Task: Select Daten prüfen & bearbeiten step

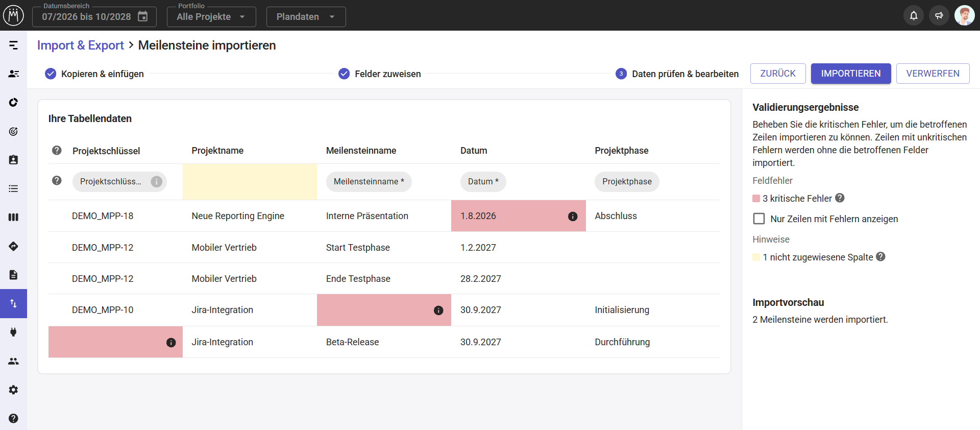Action: tap(677, 74)
